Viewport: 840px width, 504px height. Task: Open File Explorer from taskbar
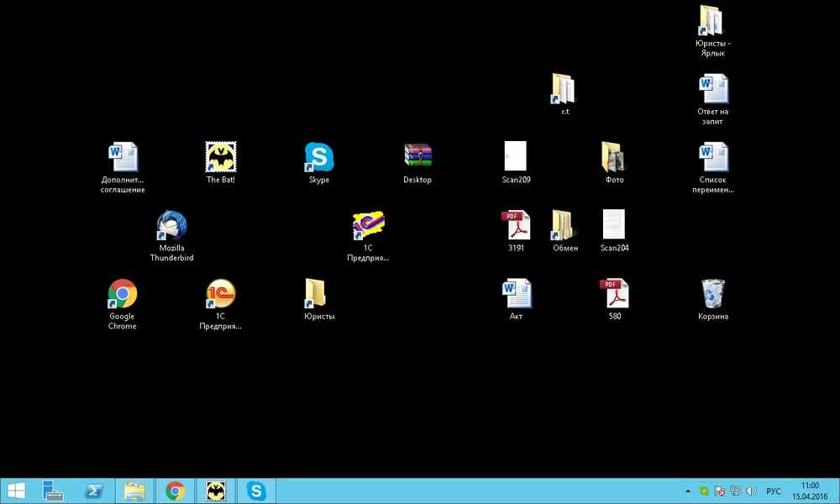pyautogui.click(x=134, y=491)
